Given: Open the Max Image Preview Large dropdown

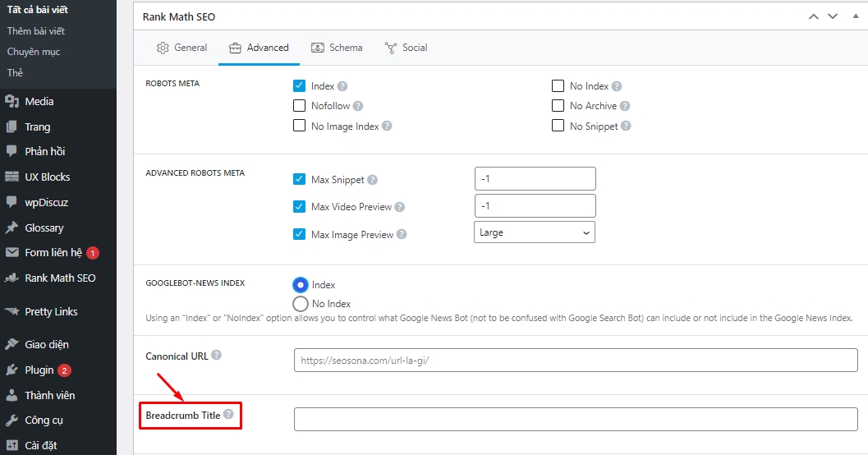Looking at the screenshot, I should click(x=535, y=232).
